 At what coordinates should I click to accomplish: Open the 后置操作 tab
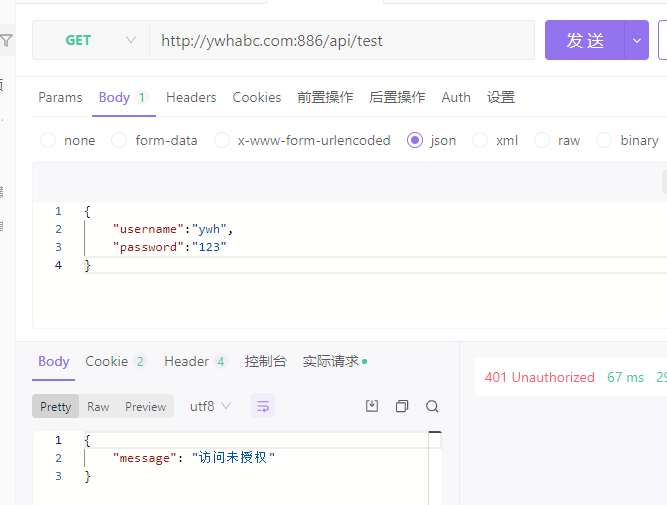point(397,97)
